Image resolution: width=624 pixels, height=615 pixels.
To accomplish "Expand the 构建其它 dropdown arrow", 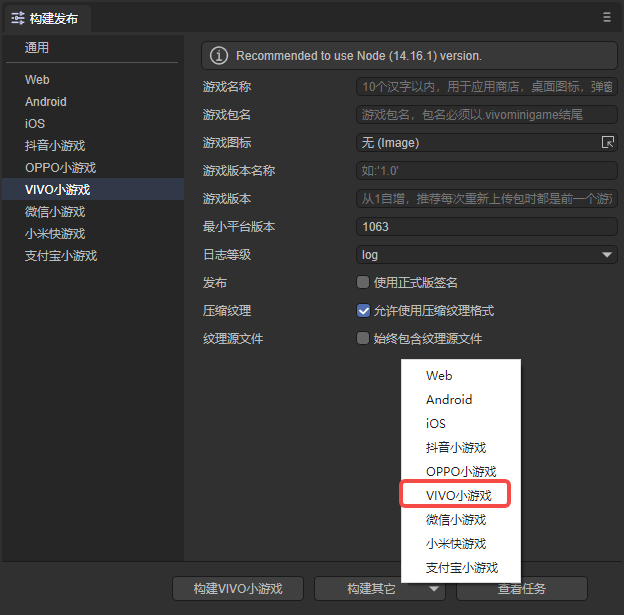I will pos(434,588).
